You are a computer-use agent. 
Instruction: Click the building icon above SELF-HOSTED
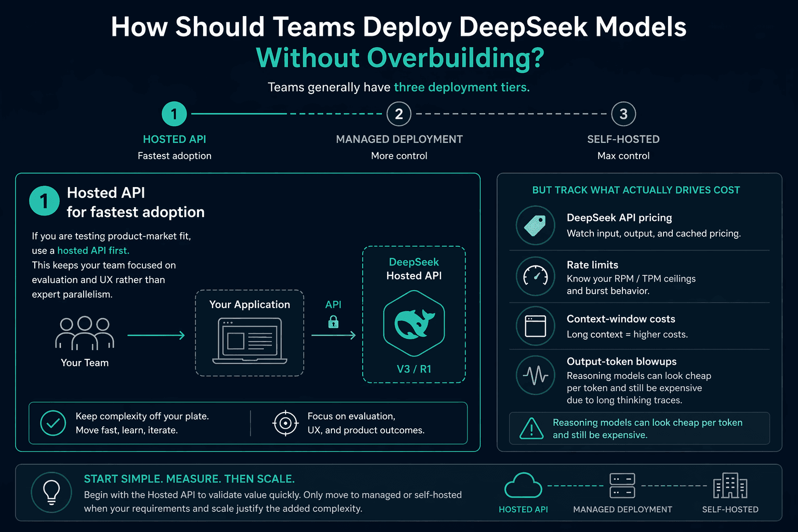pos(730,486)
